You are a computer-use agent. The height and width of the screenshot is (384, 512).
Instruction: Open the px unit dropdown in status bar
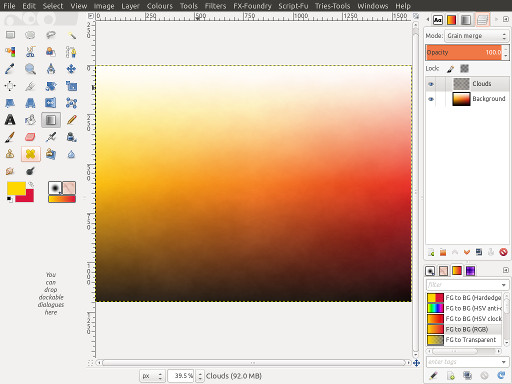pos(152,376)
